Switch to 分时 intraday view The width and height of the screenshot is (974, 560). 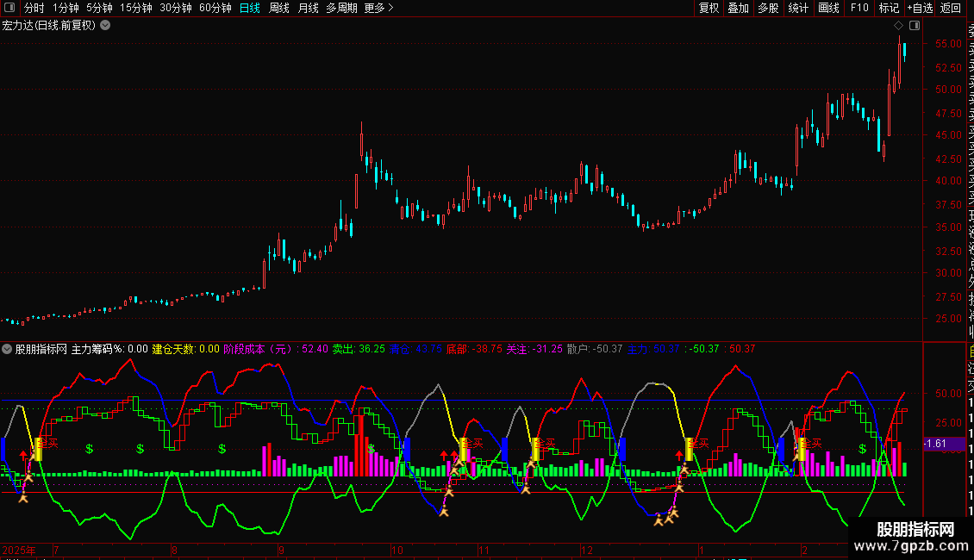[34, 8]
